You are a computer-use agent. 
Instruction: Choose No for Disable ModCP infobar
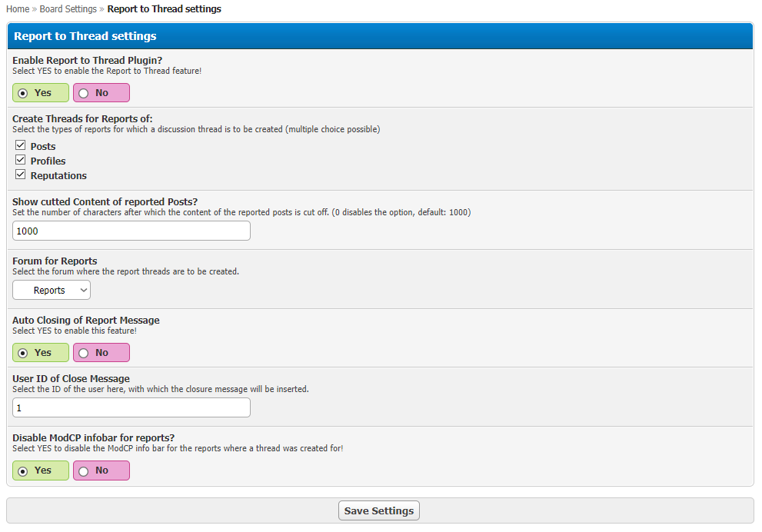tap(84, 470)
